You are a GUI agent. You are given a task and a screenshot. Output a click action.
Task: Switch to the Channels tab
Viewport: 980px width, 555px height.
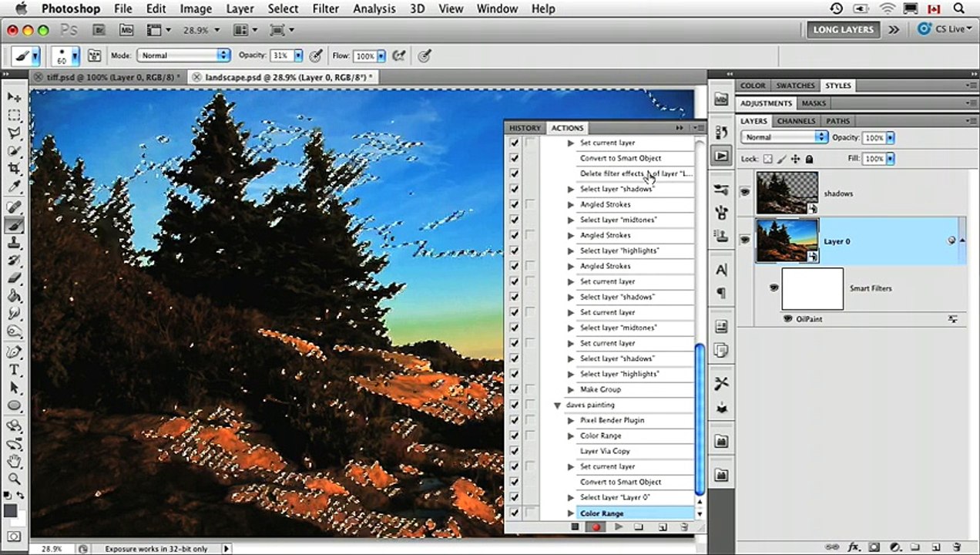(x=796, y=121)
